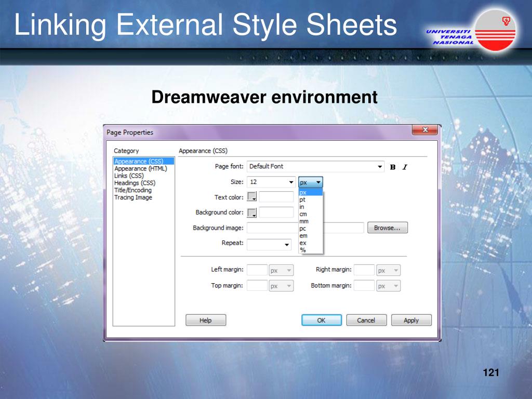Screen dimensions: 532x399
Task: Choose pc from the unit list
Action: [x=311, y=229]
